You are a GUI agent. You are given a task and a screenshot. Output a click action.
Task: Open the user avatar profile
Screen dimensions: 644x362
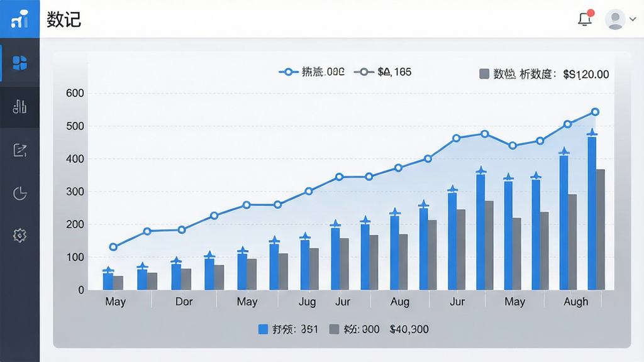[x=615, y=19]
